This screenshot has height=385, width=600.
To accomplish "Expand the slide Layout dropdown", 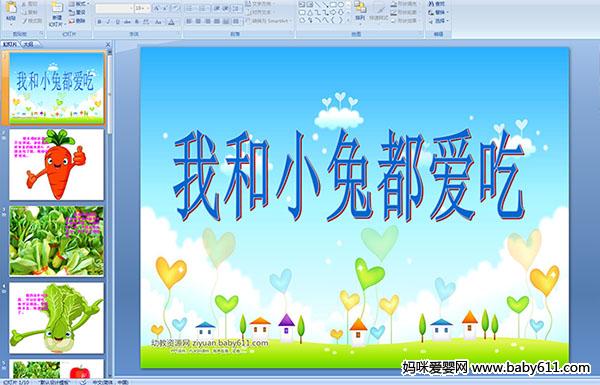I will point(78,4).
